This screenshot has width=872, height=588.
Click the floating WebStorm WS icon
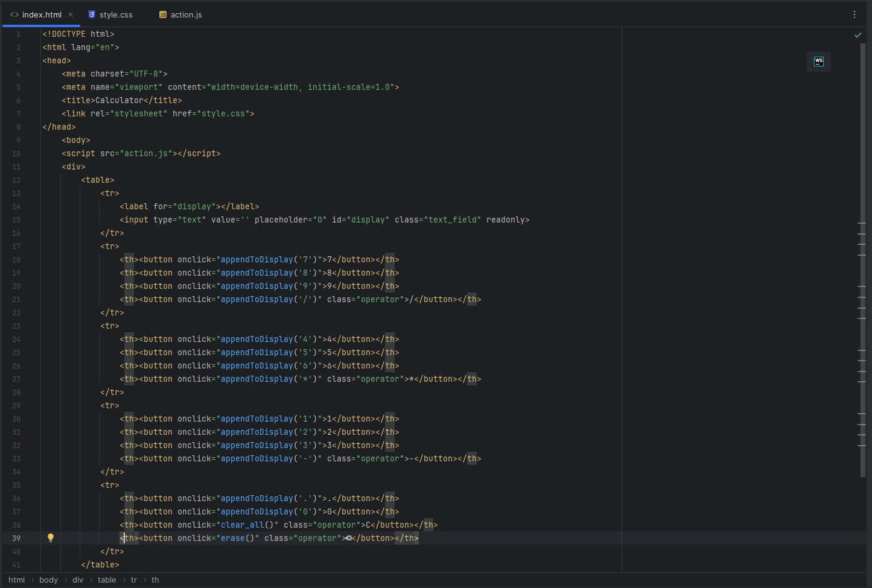(819, 62)
